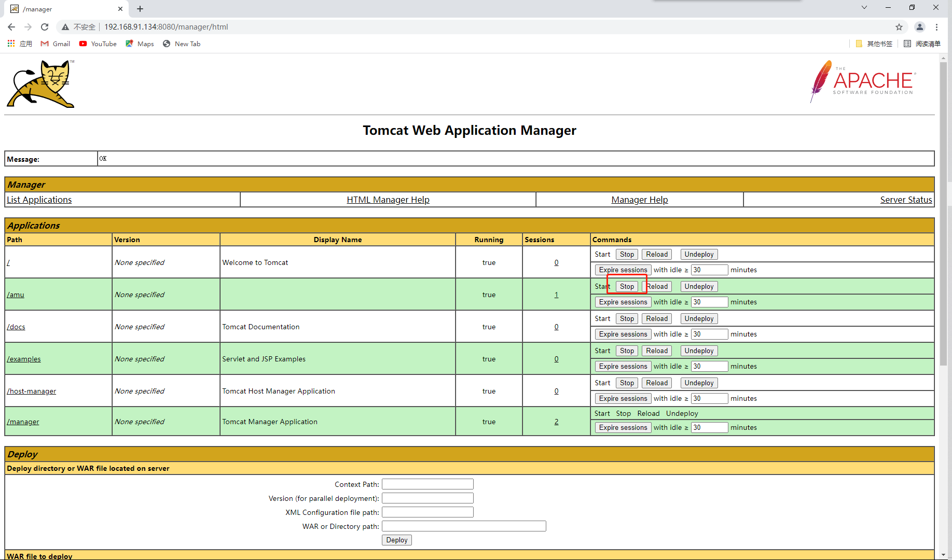Open the Chrome profile avatar icon
The height and width of the screenshot is (560, 952).
(919, 27)
